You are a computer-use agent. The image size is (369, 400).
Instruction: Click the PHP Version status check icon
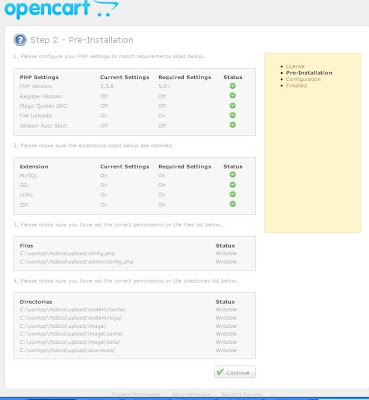click(233, 86)
